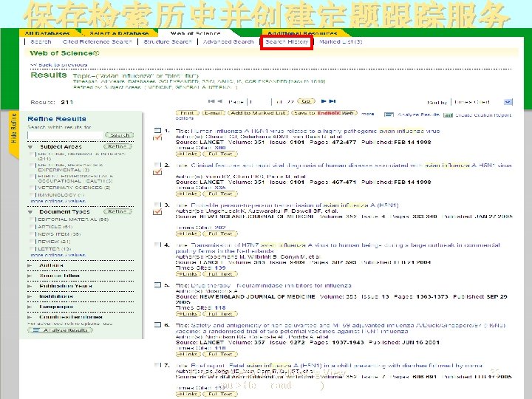
Task: Jump to last page of results arrow
Action: pos(332,101)
